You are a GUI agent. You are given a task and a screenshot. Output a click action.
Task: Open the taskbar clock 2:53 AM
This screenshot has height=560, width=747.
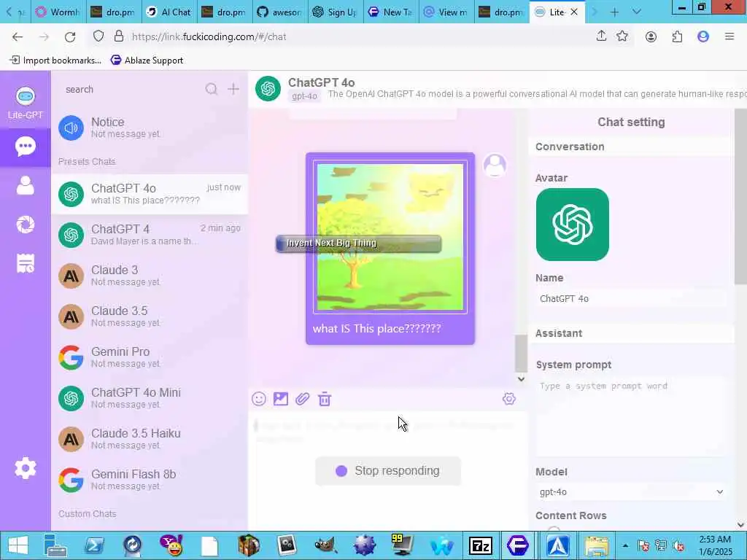pos(715,545)
